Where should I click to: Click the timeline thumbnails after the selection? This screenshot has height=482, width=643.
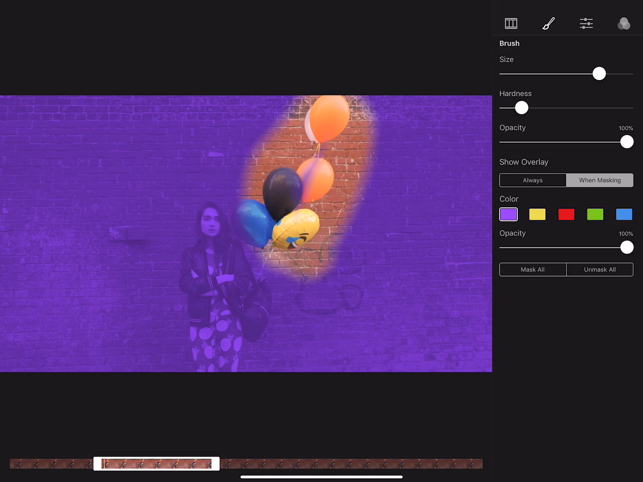point(351,464)
